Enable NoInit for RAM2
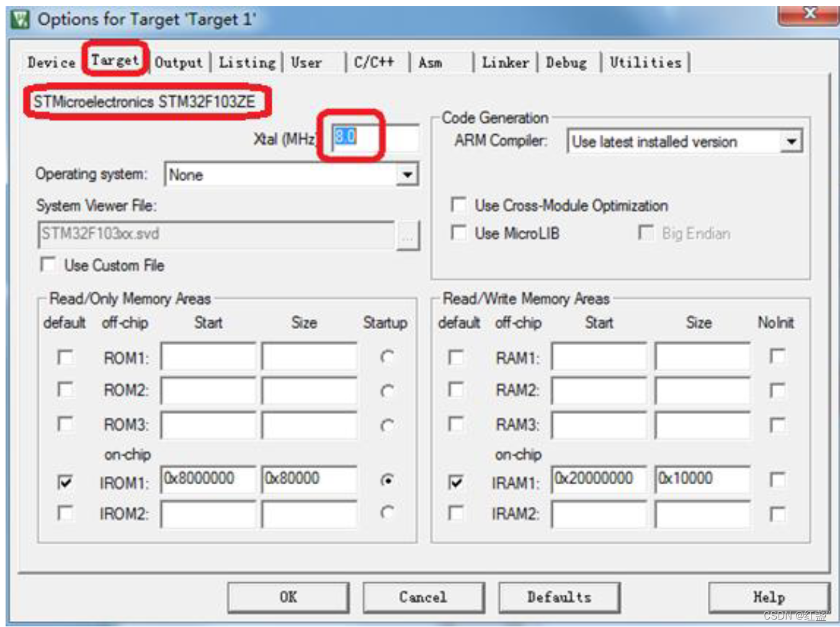Viewport: 840px width, 627px height. 777,390
